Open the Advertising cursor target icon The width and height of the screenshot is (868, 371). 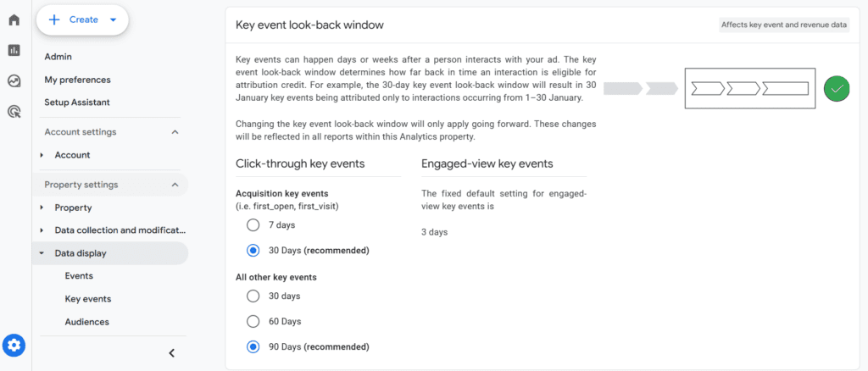pyautogui.click(x=14, y=113)
